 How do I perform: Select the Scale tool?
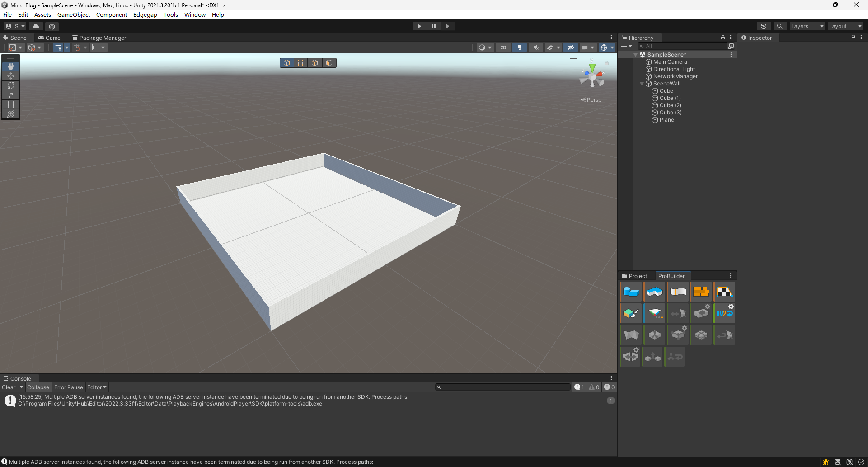(11, 95)
